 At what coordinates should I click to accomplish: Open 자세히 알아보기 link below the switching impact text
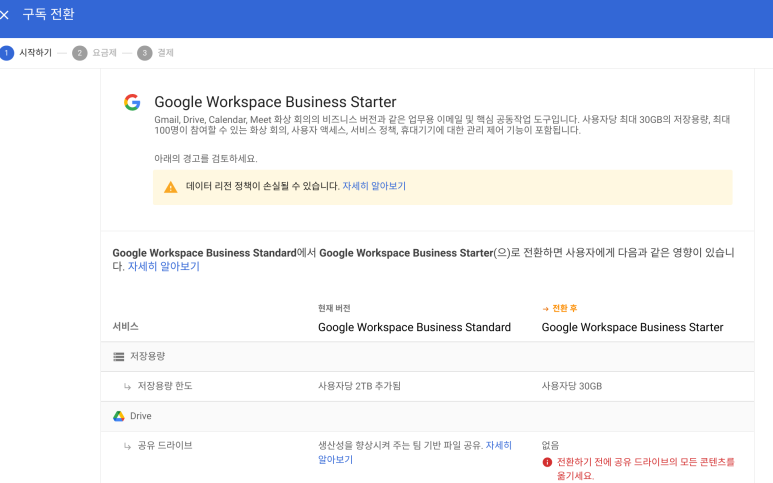click(164, 266)
